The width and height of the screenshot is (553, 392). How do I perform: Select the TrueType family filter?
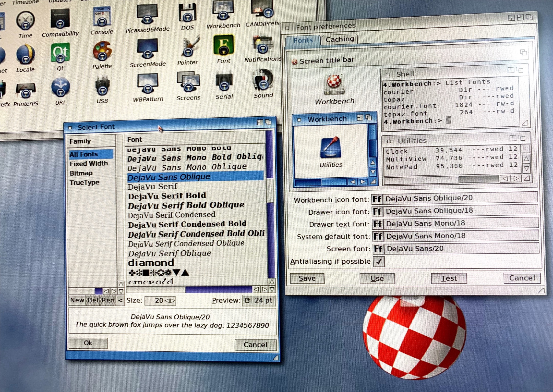tap(85, 183)
